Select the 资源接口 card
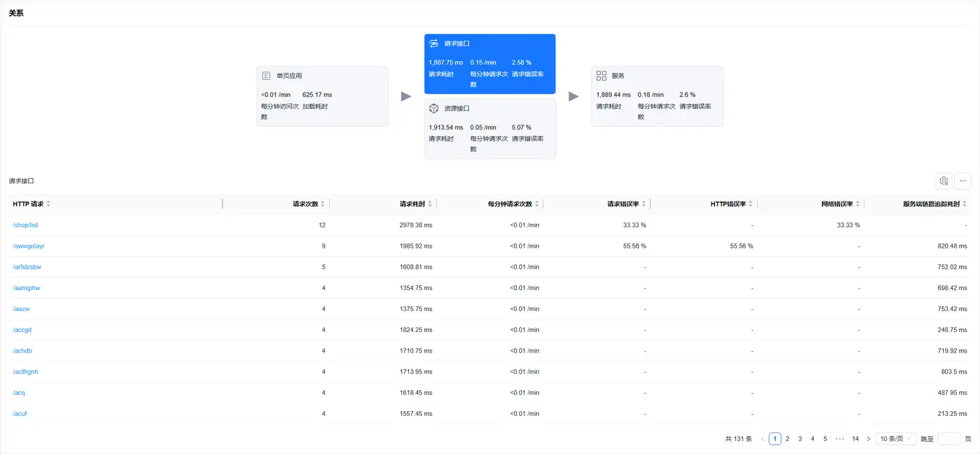980x454 pixels. tap(489, 129)
